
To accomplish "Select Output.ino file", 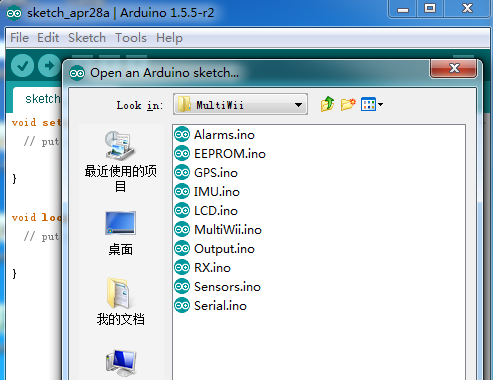I will [x=214, y=249].
